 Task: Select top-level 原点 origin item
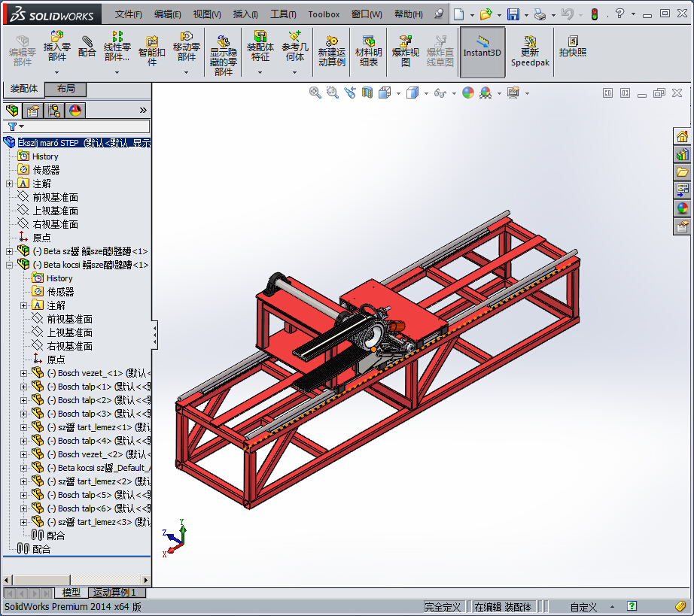[41, 238]
